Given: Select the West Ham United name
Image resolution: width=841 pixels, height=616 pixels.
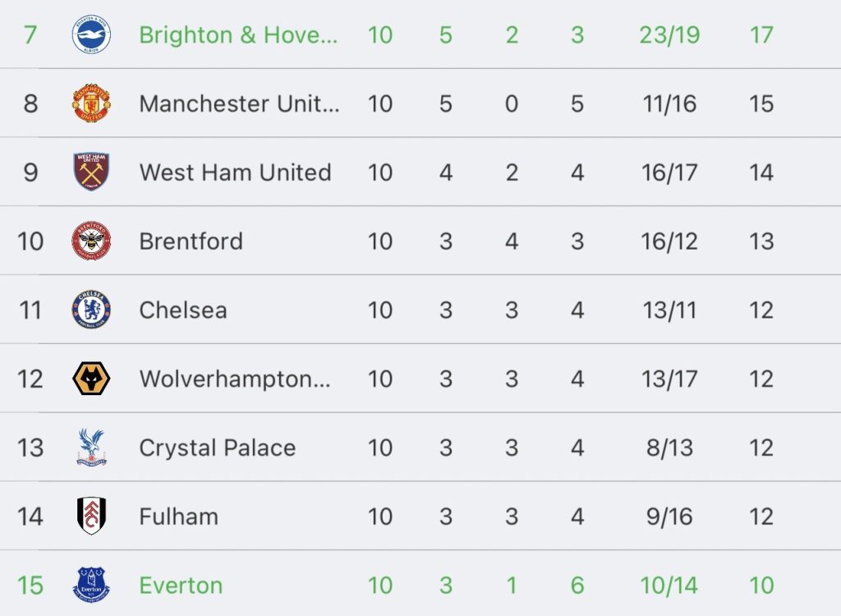Looking at the screenshot, I should pyautogui.click(x=235, y=172).
